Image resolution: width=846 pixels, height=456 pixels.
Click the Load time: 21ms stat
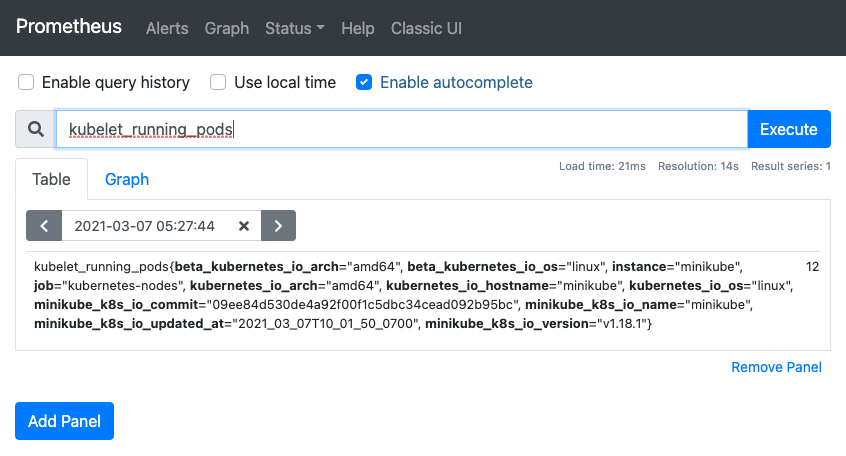pos(602,166)
